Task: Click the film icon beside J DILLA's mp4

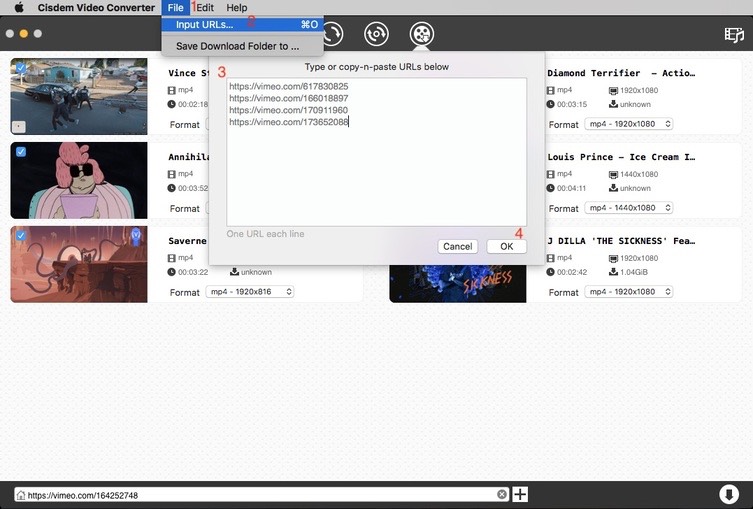Action: tap(550, 258)
